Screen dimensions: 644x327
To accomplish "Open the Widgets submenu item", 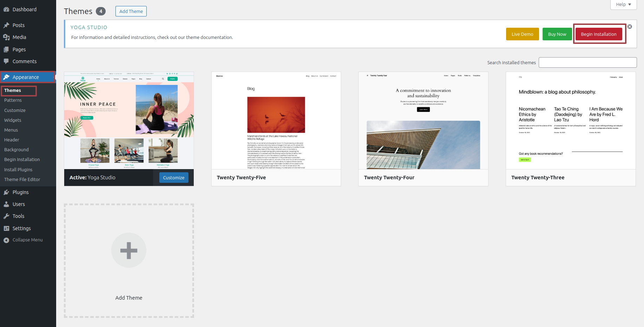I will pyautogui.click(x=13, y=120).
